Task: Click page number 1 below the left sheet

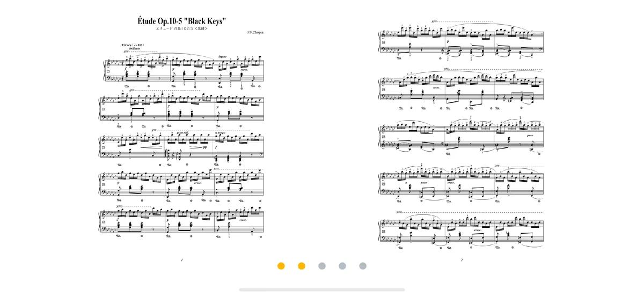Action: [182, 260]
